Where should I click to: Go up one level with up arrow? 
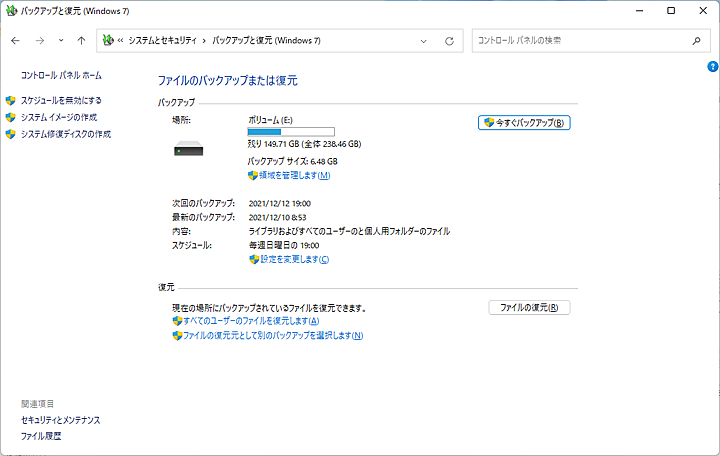tap(81, 41)
